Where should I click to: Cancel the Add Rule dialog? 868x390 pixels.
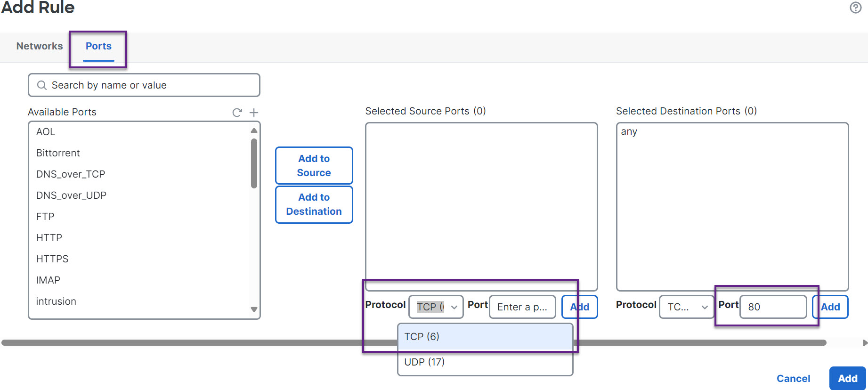click(793, 378)
